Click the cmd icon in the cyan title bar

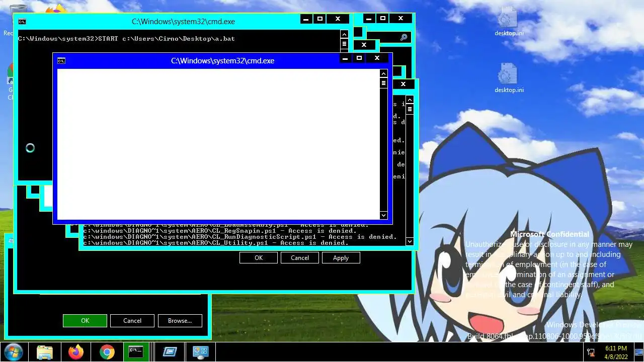pos(22,22)
